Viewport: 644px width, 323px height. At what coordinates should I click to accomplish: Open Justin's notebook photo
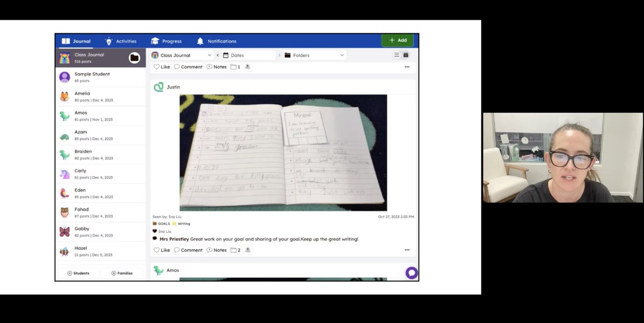pyautogui.click(x=283, y=153)
